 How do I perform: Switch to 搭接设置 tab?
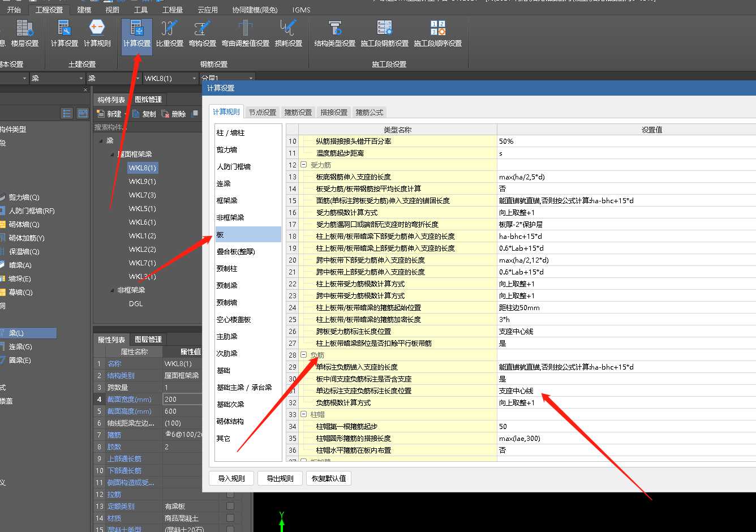[334, 113]
